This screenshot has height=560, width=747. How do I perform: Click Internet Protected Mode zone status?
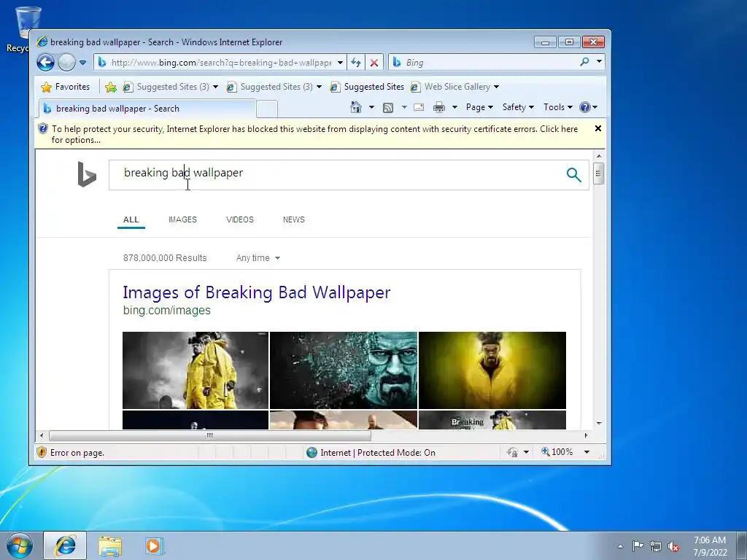pos(371,452)
